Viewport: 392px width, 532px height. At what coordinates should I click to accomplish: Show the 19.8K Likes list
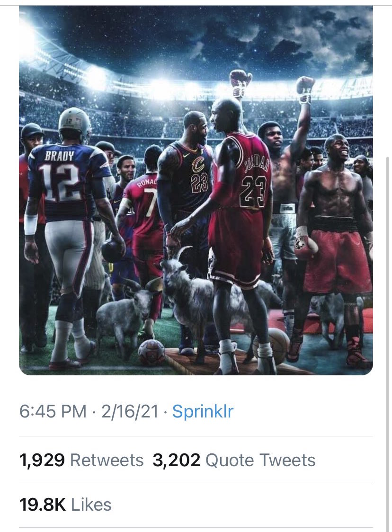tap(65, 505)
